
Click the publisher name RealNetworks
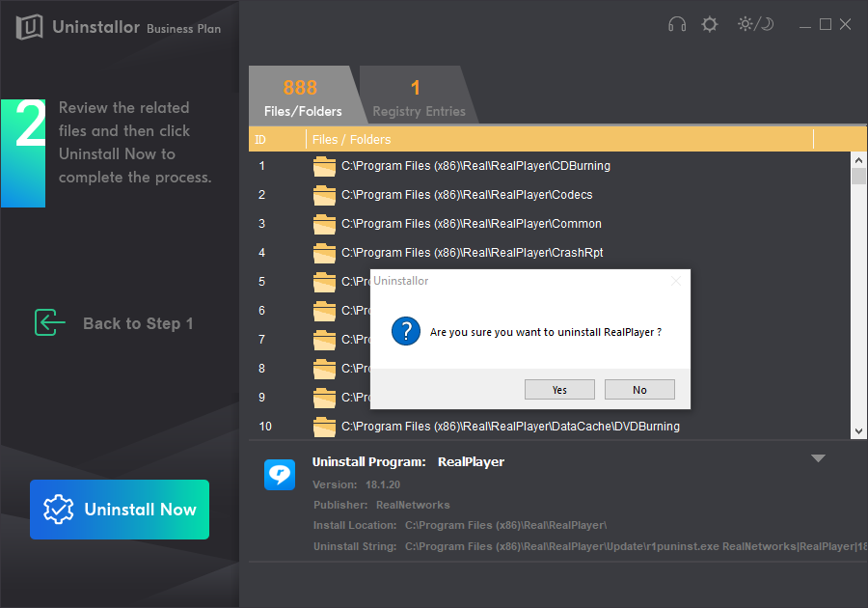[x=413, y=505]
